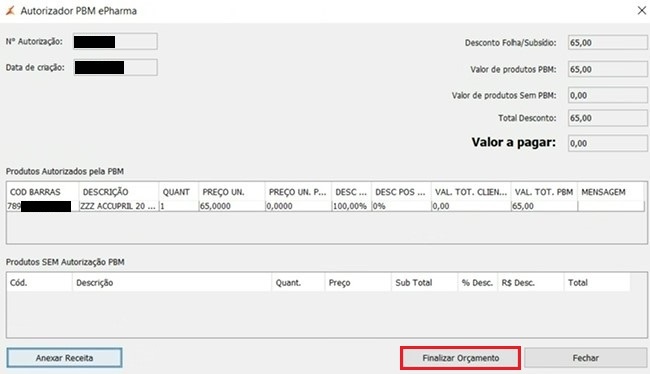This screenshot has width=650, height=374.
Task: Select the Data de criação field
Action: coord(115,67)
